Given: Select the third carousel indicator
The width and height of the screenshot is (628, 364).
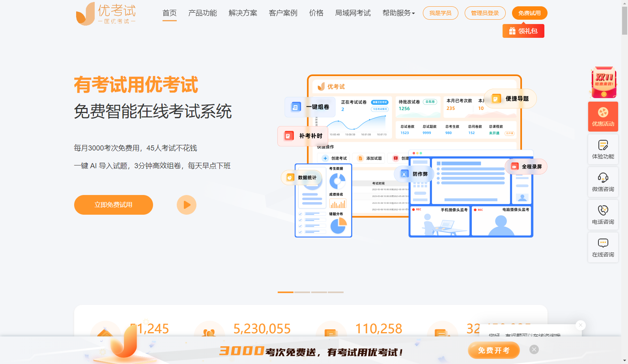Looking at the screenshot, I should click(x=319, y=292).
